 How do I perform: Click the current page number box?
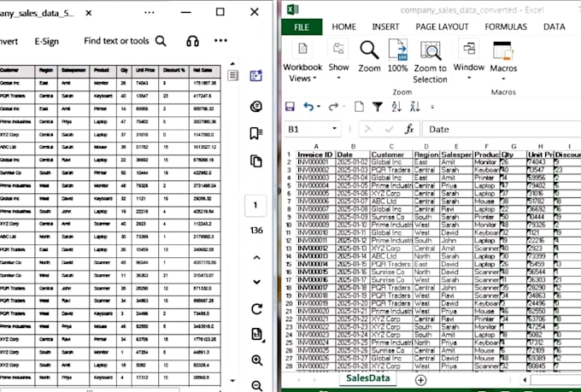[x=255, y=205]
